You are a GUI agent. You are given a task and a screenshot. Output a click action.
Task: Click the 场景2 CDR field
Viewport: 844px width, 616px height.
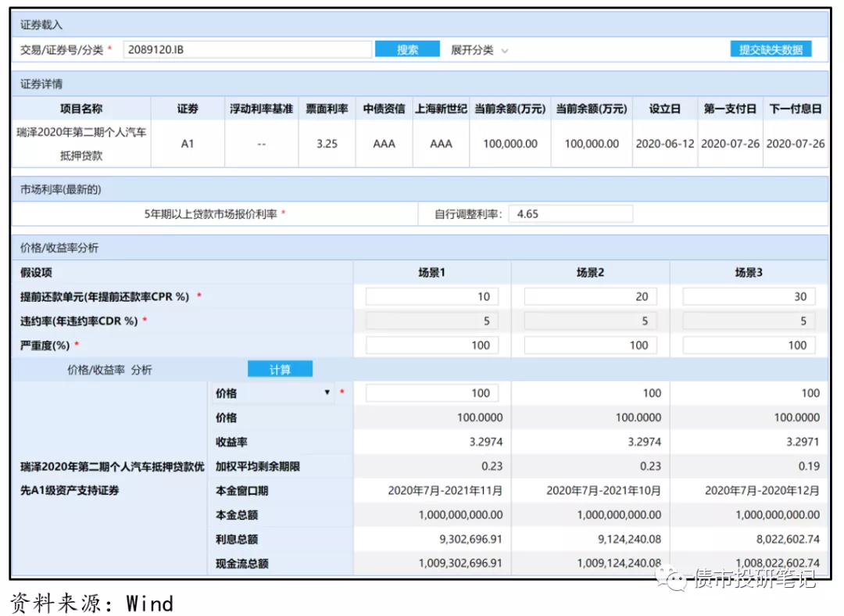[590, 321]
